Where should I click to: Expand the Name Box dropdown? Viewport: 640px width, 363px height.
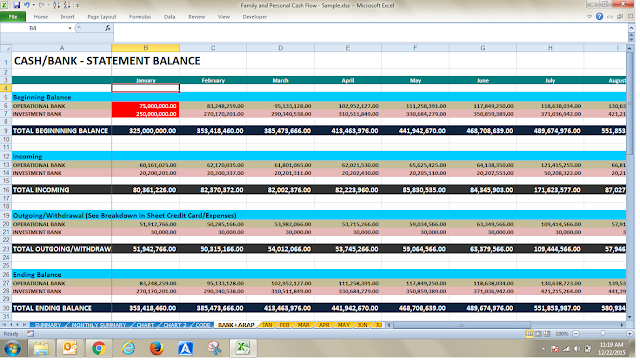[70, 28]
